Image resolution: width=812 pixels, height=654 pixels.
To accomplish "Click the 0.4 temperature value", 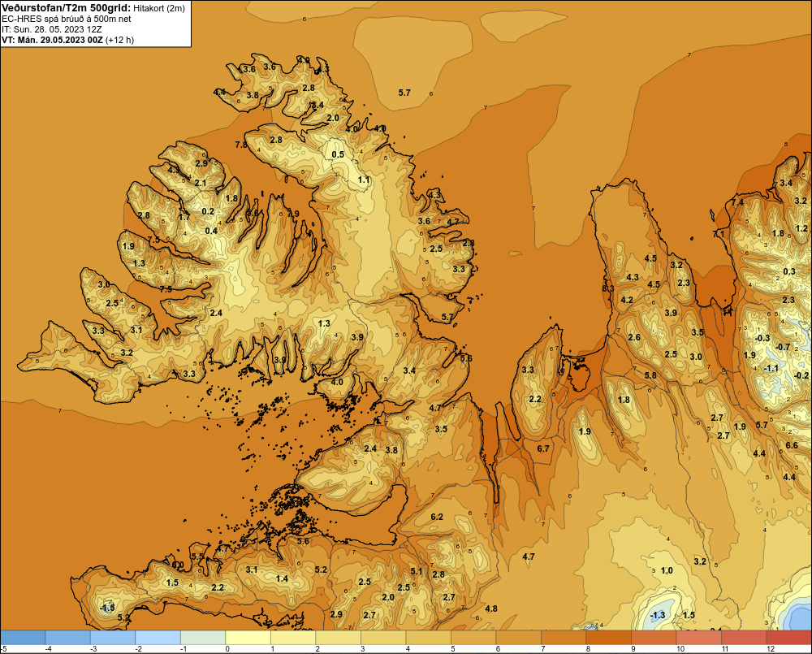I will (x=211, y=231).
